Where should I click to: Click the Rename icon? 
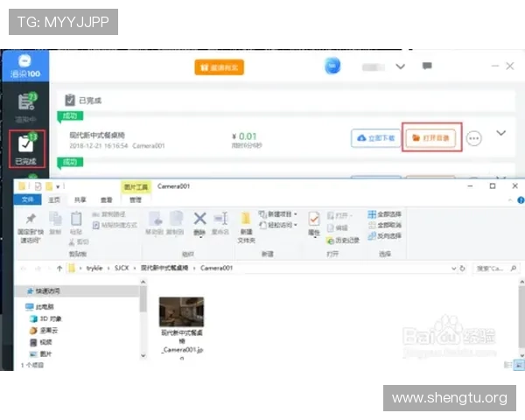[x=220, y=219]
